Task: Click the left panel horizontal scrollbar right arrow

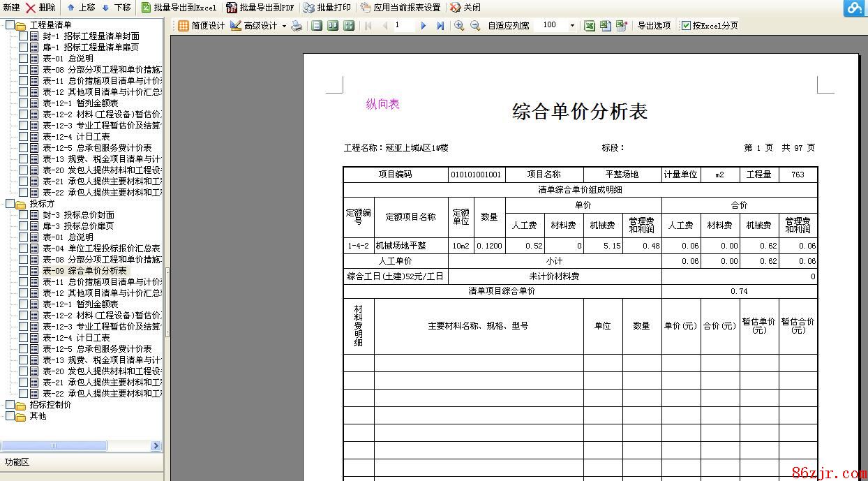Action: (156, 446)
